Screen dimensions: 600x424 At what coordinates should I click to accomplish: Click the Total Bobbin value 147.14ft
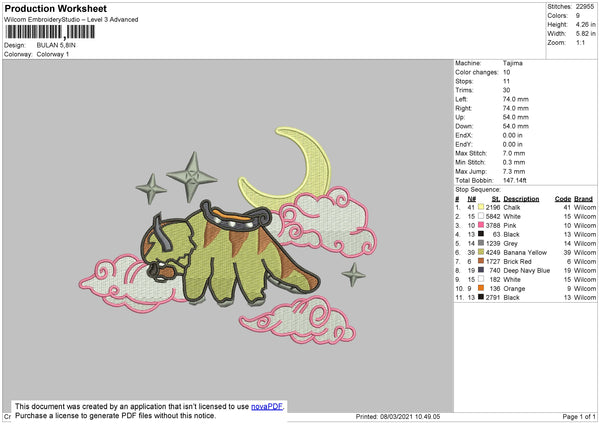tap(515, 180)
